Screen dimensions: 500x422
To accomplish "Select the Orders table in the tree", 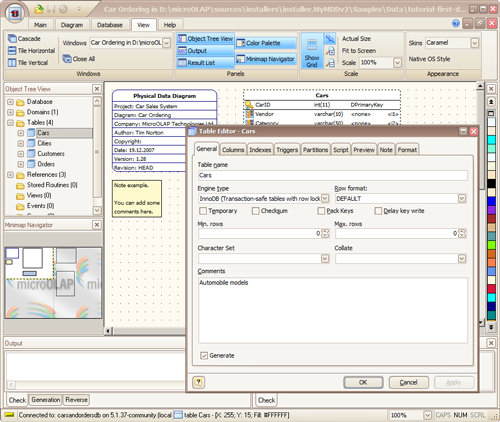I will [46, 164].
